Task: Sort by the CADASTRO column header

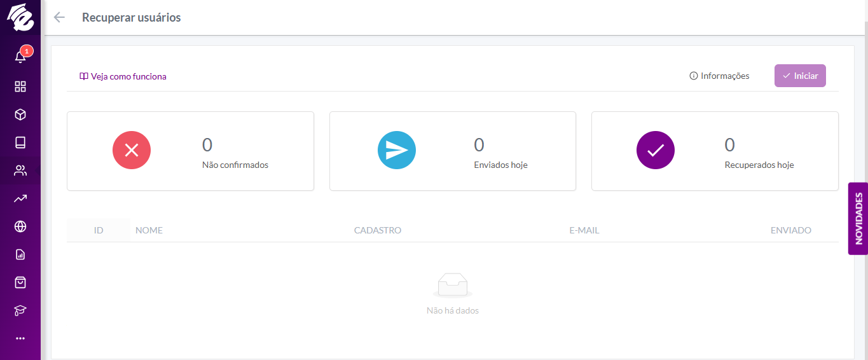Action: [x=378, y=230]
